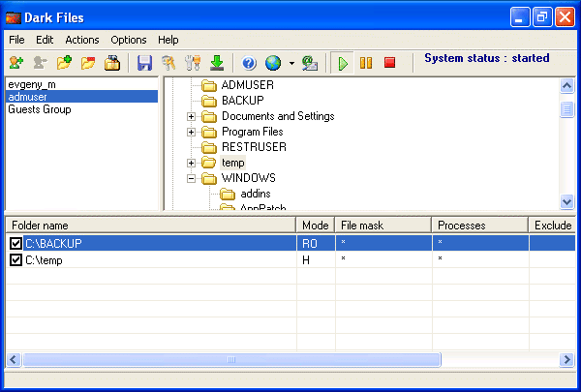581x392 pixels.
Task: Uncheck the C:\temp folder checkbox
Action: (x=15, y=260)
